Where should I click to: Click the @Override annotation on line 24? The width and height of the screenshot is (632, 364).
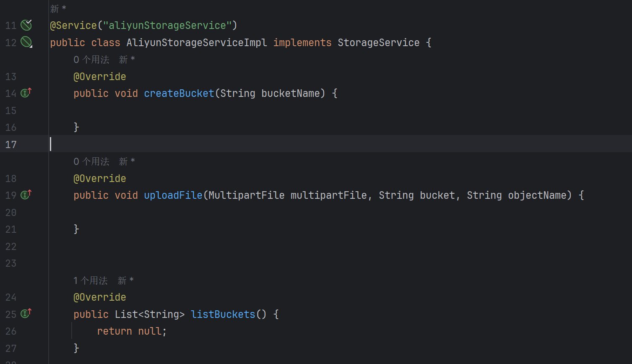pos(100,297)
